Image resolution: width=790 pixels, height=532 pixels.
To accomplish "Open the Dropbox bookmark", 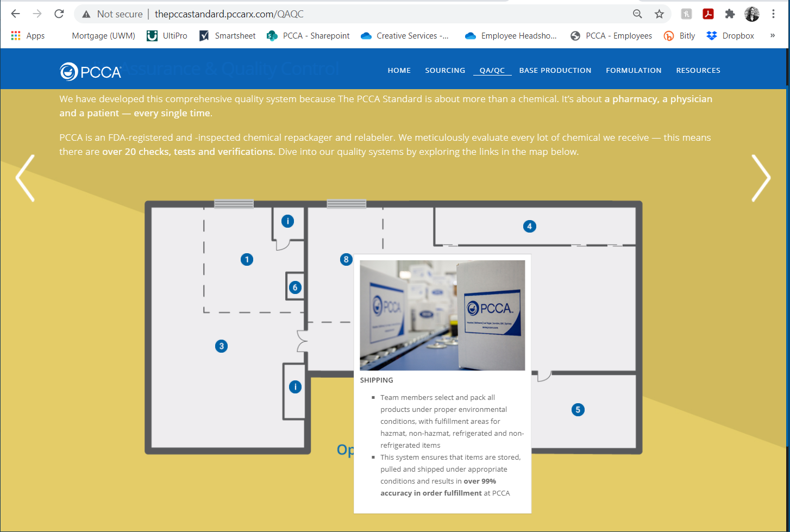I will click(730, 36).
